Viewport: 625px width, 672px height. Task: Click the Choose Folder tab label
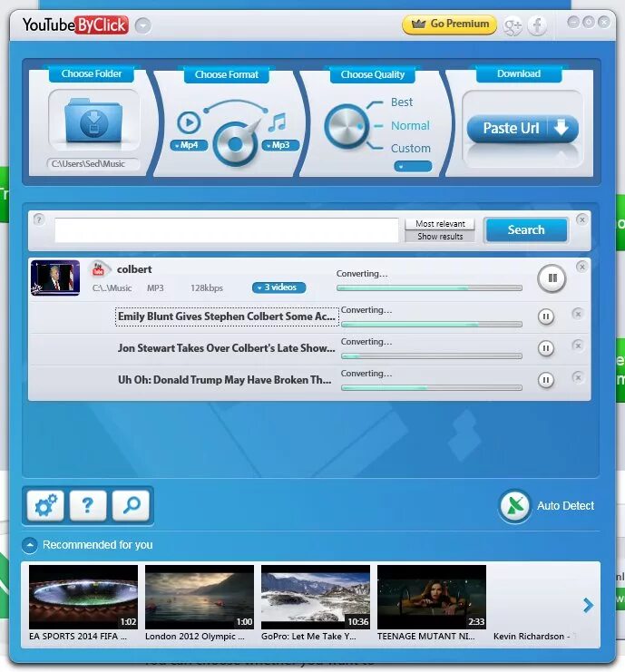tap(92, 73)
